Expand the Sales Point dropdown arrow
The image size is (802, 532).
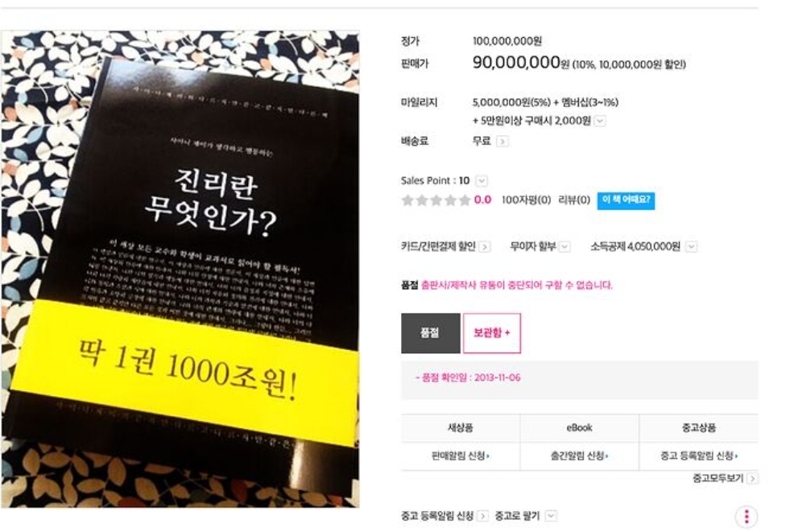pos(482,181)
